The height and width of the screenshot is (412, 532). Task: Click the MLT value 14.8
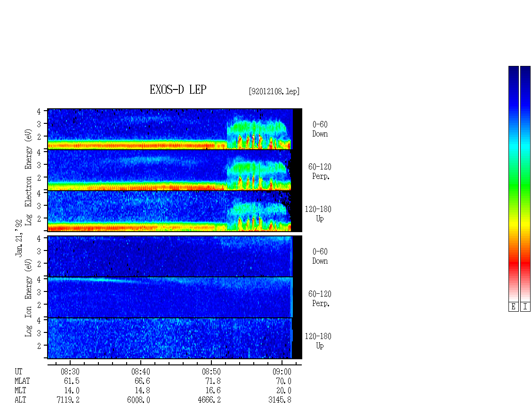tap(142, 391)
